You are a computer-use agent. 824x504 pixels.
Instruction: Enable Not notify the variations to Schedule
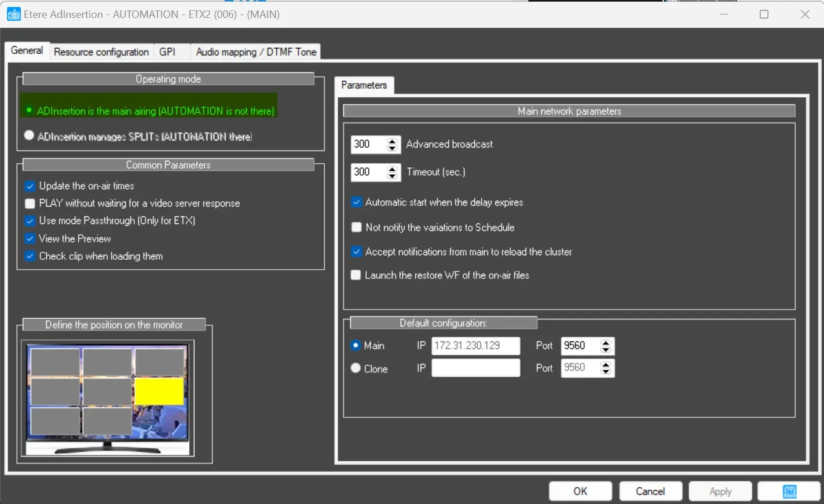click(x=357, y=227)
